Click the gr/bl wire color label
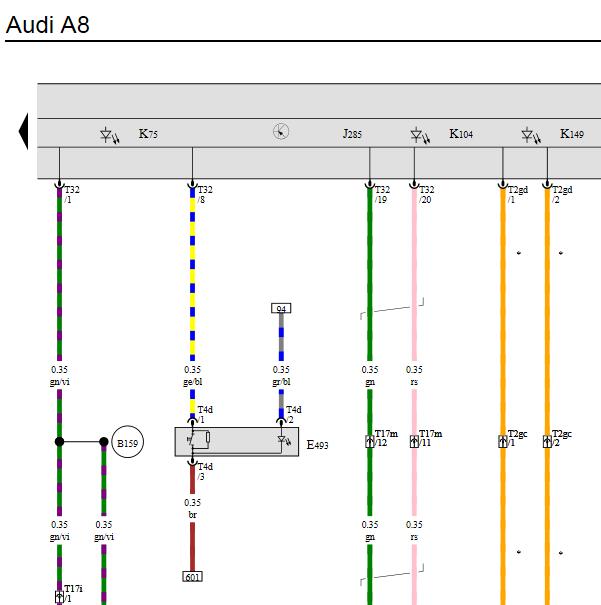This screenshot has height=605, width=601. click(x=281, y=382)
